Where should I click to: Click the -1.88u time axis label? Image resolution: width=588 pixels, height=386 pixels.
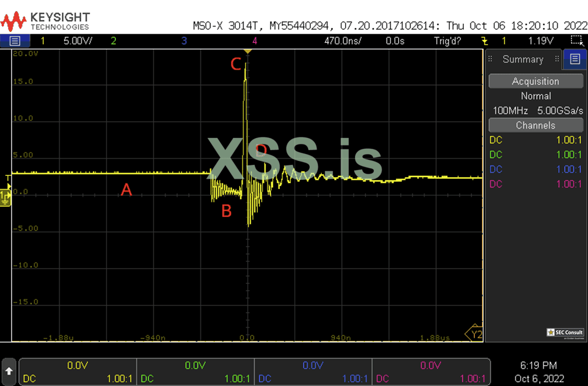pyautogui.click(x=58, y=337)
